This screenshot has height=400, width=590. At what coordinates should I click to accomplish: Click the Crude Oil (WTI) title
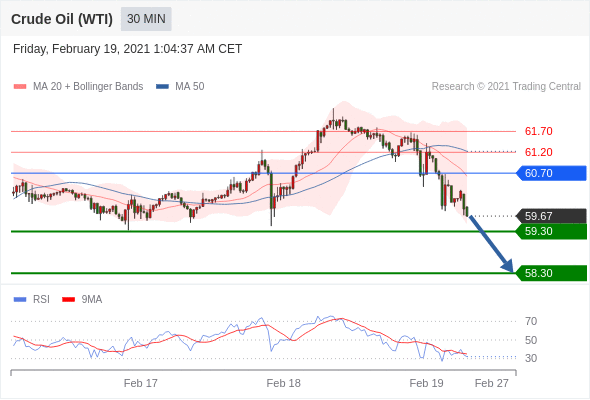point(62,19)
